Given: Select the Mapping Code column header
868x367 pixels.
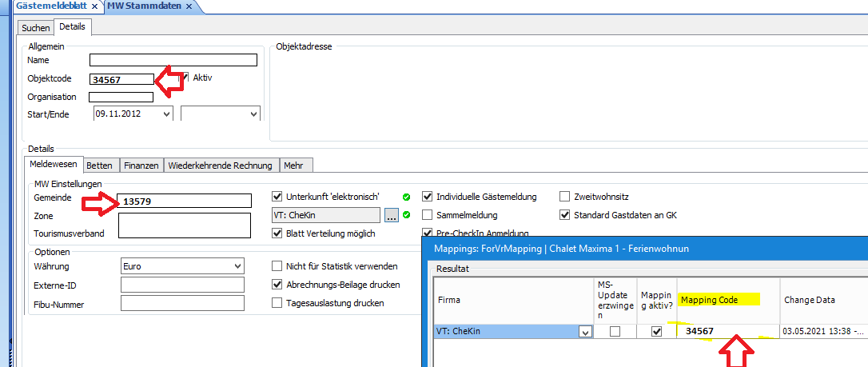Looking at the screenshot, I should click(x=719, y=300).
